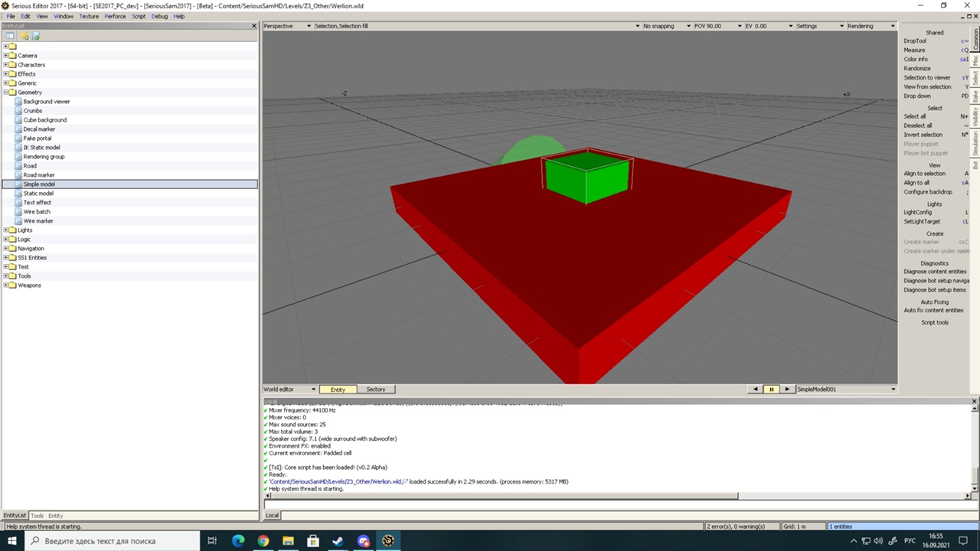Click the panel layout icon in EntityList toolbar
This screenshot has height=551, width=980.
pyautogui.click(x=10, y=36)
